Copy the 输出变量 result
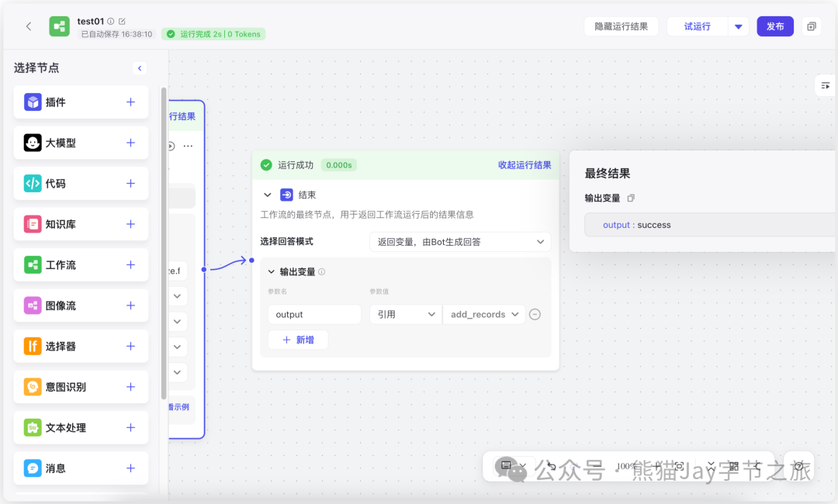This screenshot has width=838, height=504. [631, 198]
